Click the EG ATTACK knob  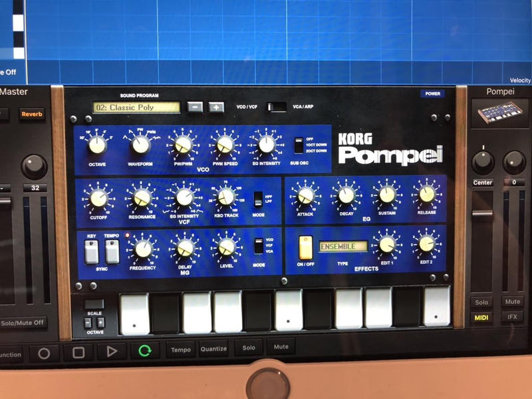305,196
